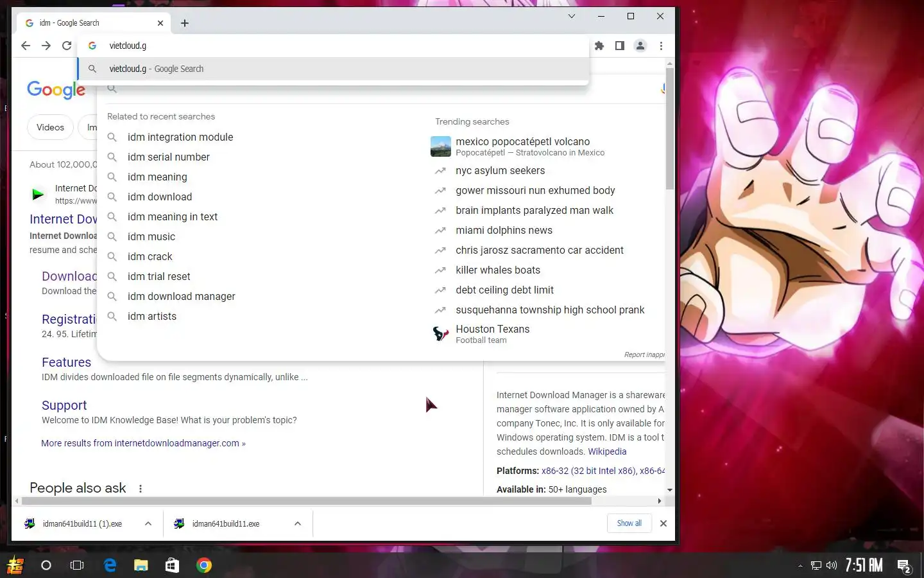Open the tab search chevron in title bar
The width and height of the screenshot is (924, 578).
(x=572, y=16)
